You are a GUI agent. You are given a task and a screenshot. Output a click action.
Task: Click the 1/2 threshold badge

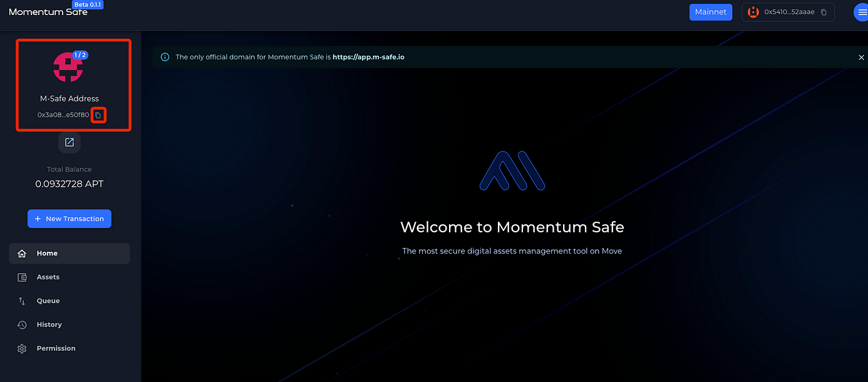[x=80, y=55]
